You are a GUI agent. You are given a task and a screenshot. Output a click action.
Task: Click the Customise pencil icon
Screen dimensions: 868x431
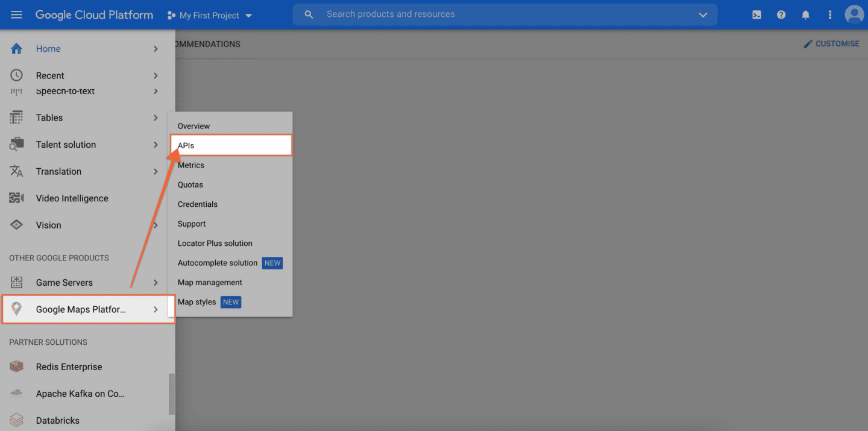[x=808, y=44]
